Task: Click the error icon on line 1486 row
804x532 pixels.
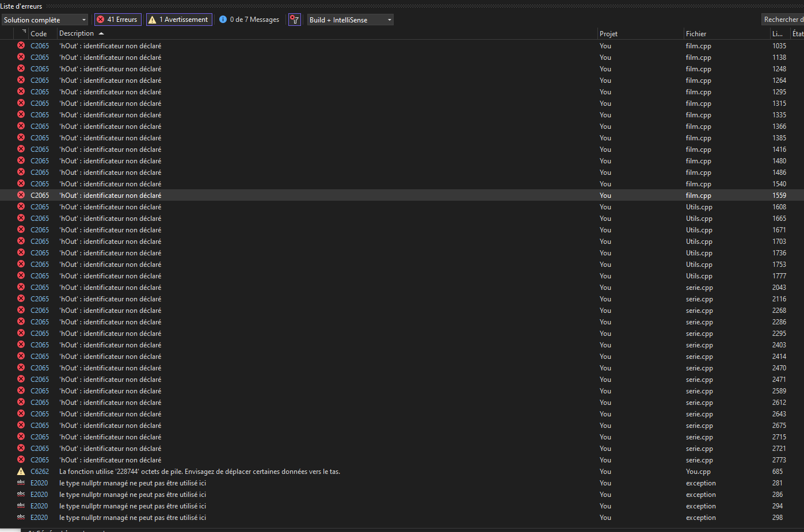Action: click(x=21, y=172)
